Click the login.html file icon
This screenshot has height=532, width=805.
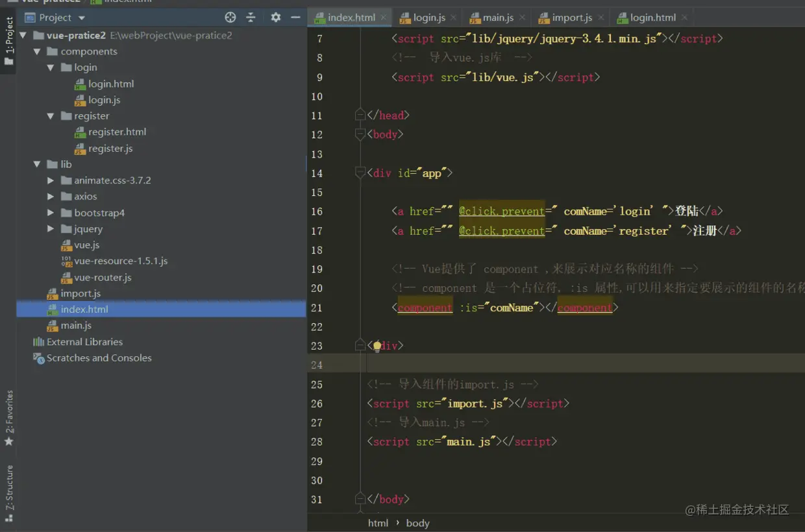[80, 84]
